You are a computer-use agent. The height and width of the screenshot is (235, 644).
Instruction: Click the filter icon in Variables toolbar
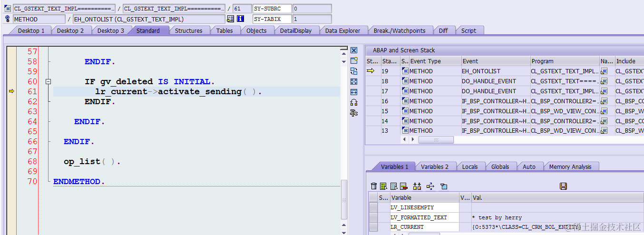443,186
